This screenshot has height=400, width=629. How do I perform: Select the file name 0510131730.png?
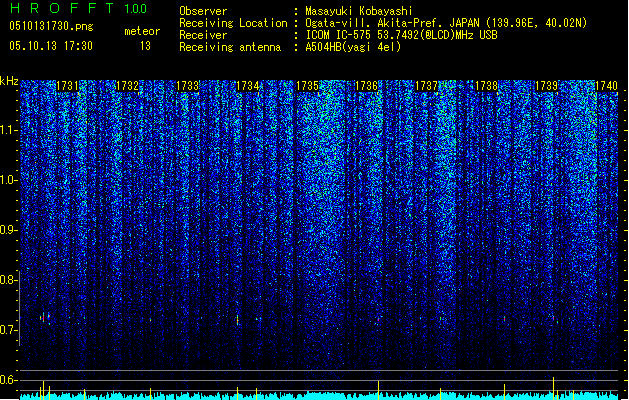click(51, 26)
